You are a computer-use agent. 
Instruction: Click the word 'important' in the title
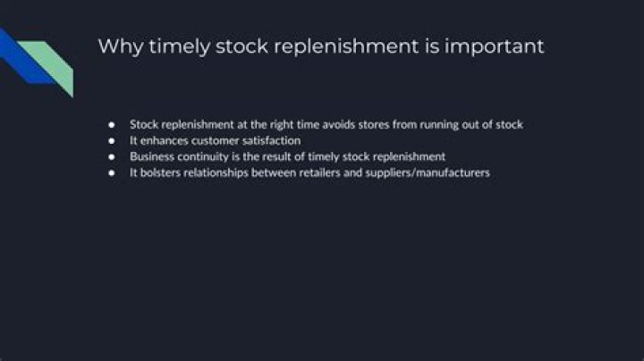[x=494, y=46]
